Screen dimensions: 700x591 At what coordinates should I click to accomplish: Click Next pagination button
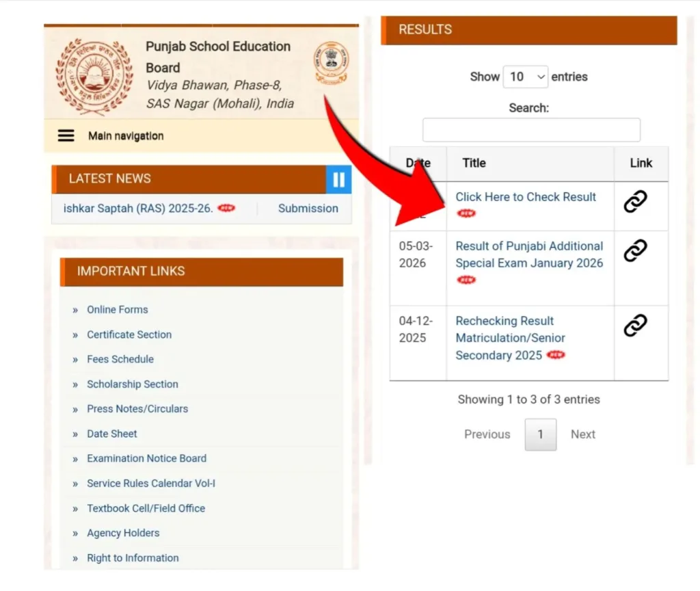(582, 434)
